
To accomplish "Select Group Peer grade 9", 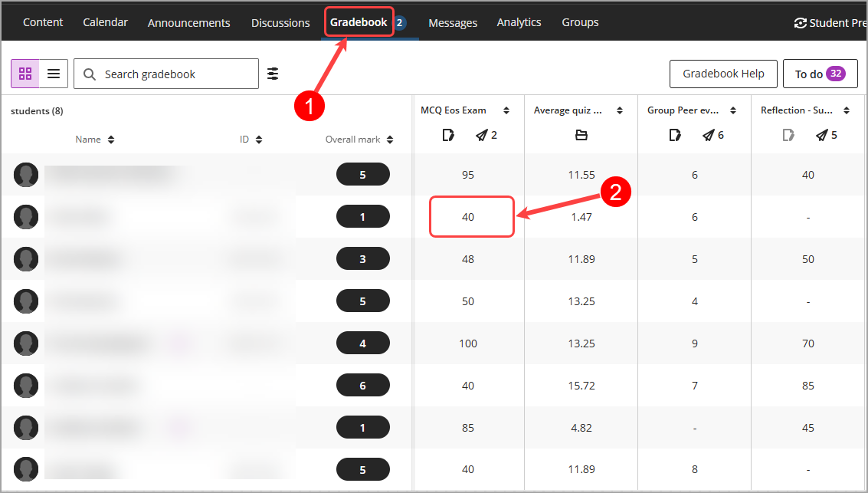I will pyautogui.click(x=695, y=343).
